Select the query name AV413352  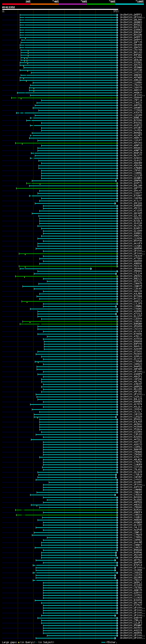tap(8, 8)
